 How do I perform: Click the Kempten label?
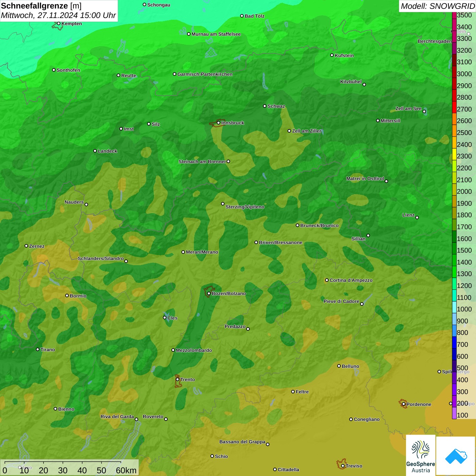[71, 23]
